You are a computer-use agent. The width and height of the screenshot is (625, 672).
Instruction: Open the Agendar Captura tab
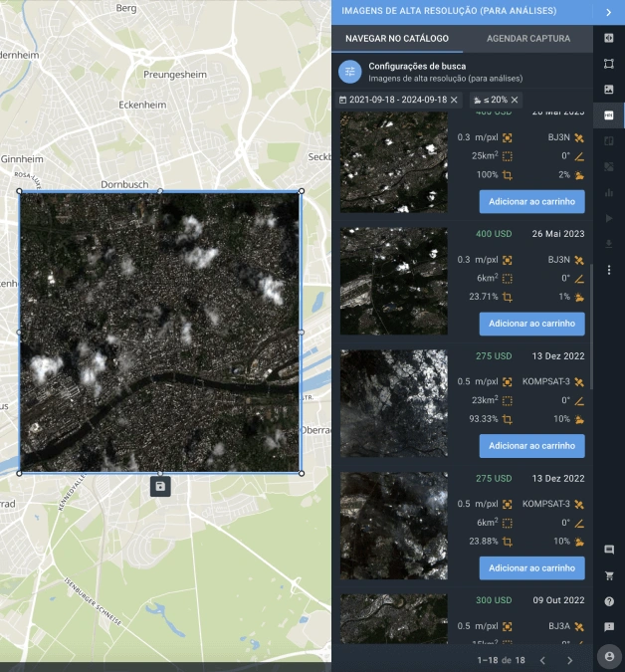528,39
